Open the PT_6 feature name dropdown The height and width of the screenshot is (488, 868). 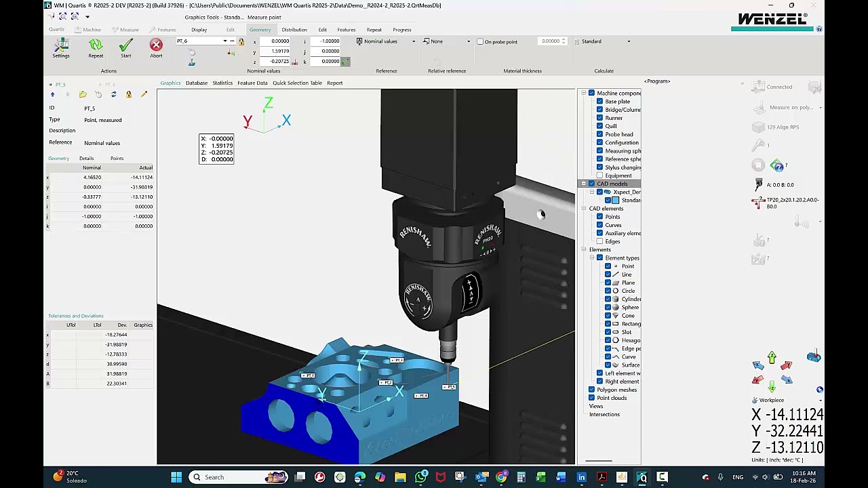coord(225,41)
